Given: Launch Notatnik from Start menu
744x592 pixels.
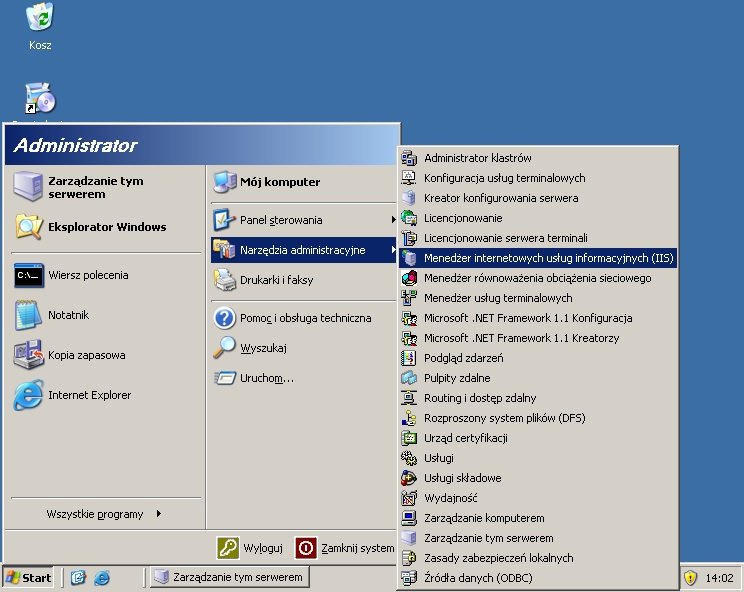Looking at the screenshot, I should pyautogui.click(x=107, y=315).
